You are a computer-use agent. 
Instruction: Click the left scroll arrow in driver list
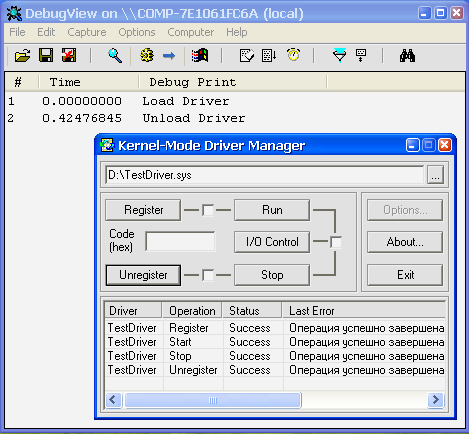(113, 400)
